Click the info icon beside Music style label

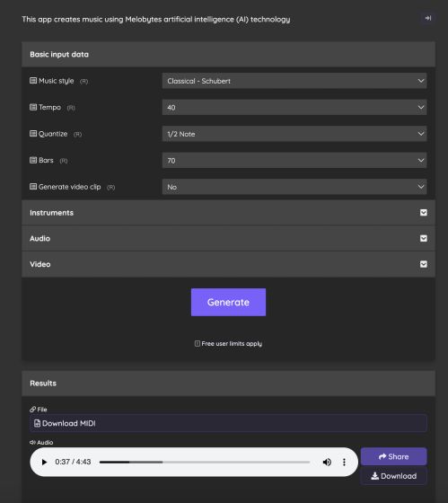(x=33, y=81)
